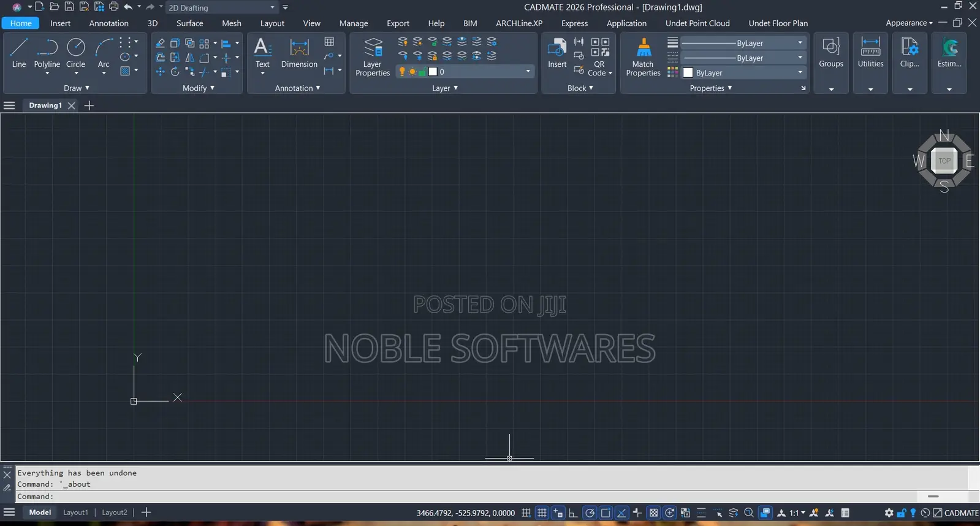
Task: Toggle the UI lock icon in status bar
Action: [901, 513]
